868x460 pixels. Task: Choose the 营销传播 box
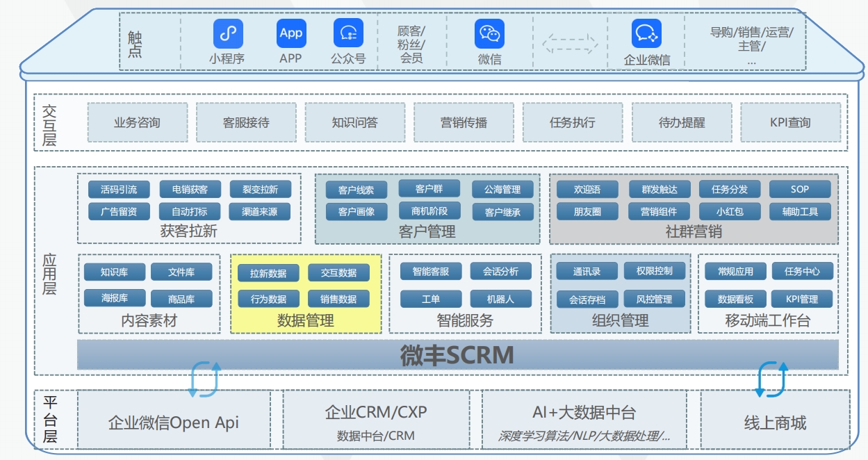(464, 122)
